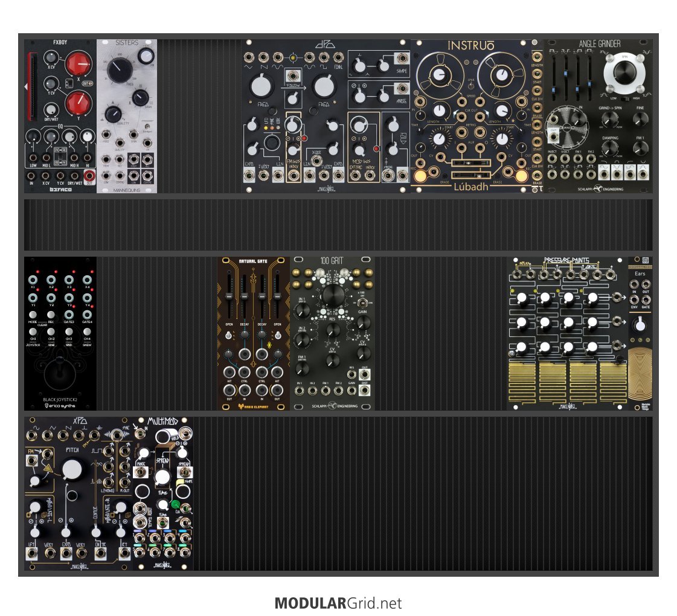This screenshot has height=616, width=677.
Task: Click the large PITCH knob on XPO
Action: [x=72, y=469]
